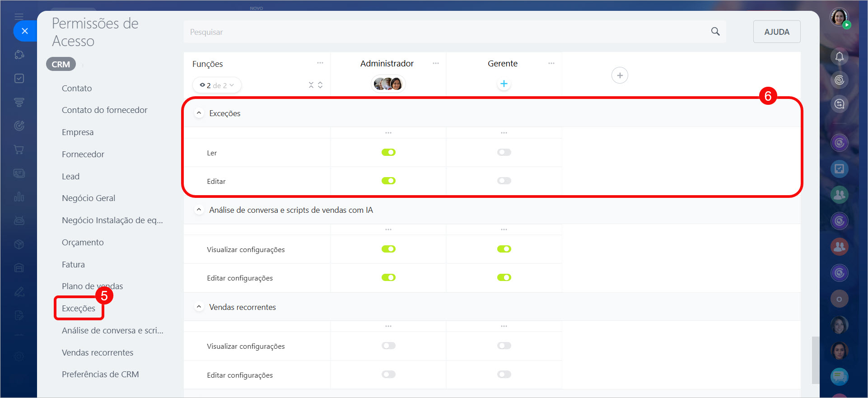Open the Administrador column options menu
868x398 pixels.
(x=436, y=63)
